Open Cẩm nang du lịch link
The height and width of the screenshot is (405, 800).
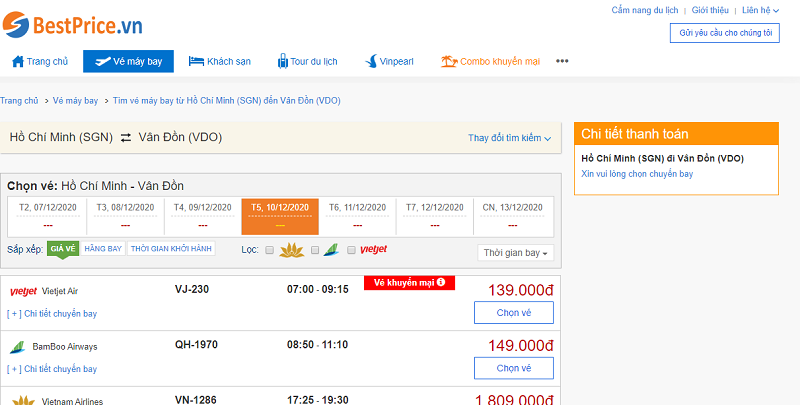click(x=645, y=10)
